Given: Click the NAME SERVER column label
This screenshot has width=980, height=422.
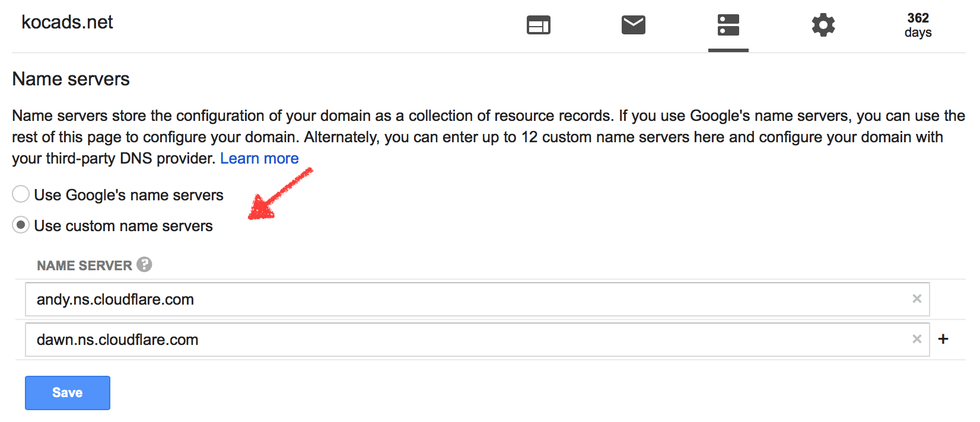Looking at the screenshot, I should [x=84, y=266].
